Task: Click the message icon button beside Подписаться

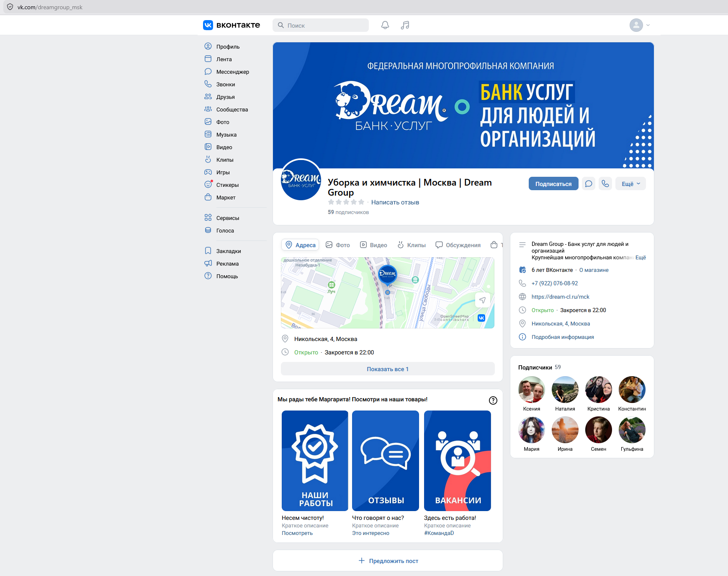Action: pos(589,183)
